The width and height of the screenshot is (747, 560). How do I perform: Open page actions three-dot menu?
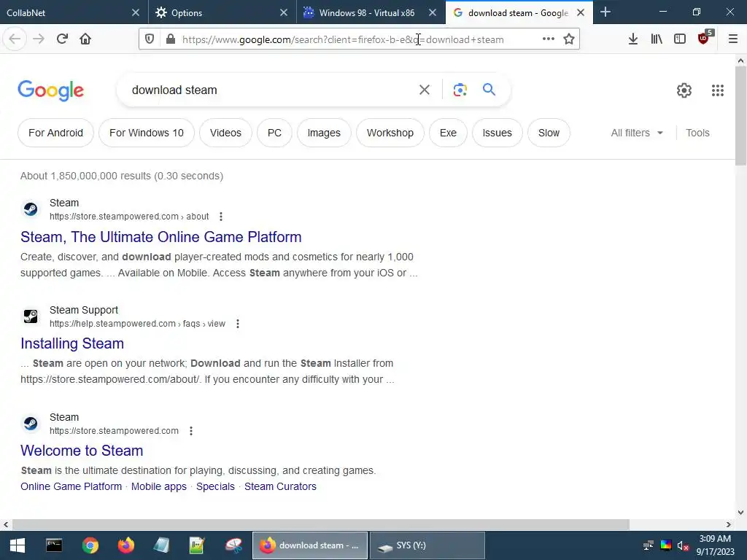point(549,39)
